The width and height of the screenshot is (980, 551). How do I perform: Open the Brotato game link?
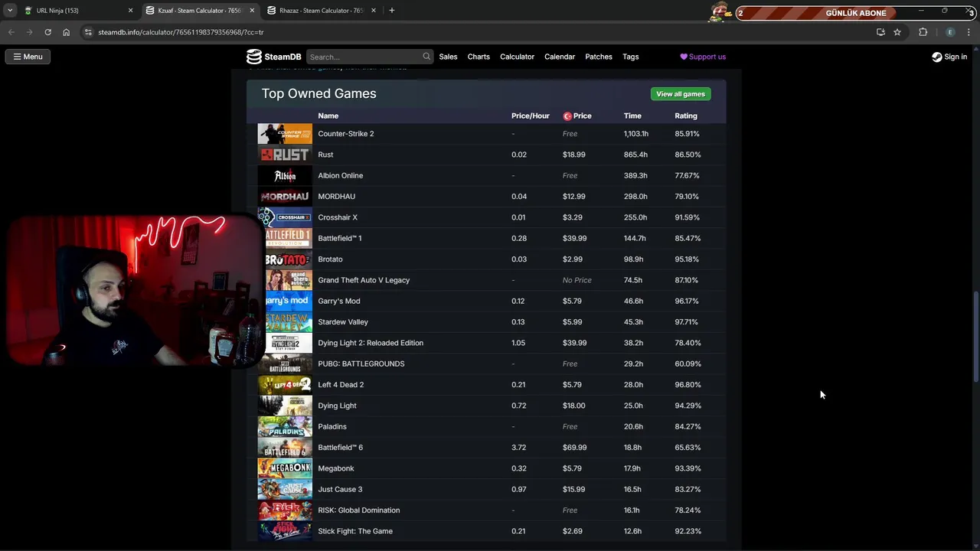tap(330, 259)
